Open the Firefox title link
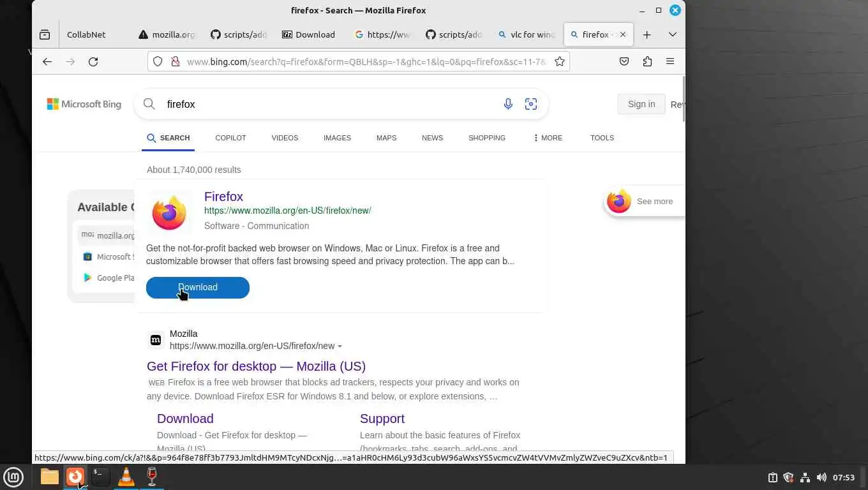The image size is (868, 490). [x=223, y=197]
